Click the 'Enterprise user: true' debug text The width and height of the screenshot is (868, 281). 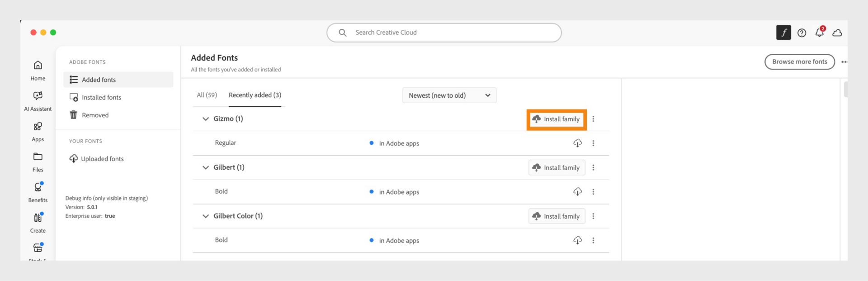coord(90,216)
